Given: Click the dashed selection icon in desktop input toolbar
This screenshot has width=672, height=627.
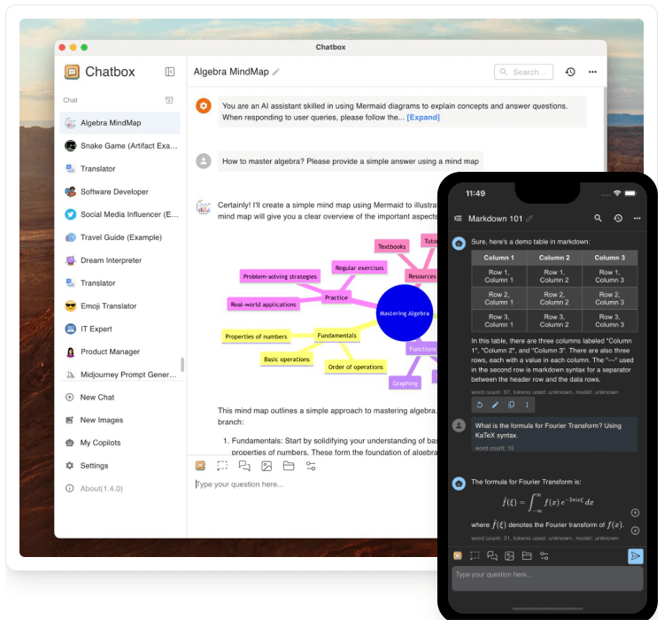Looking at the screenshot, I should (x=222, y=467).
